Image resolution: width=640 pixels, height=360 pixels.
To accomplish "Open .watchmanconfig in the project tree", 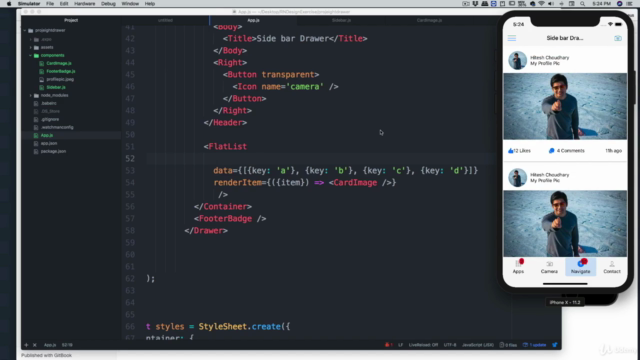I will 57,127.
